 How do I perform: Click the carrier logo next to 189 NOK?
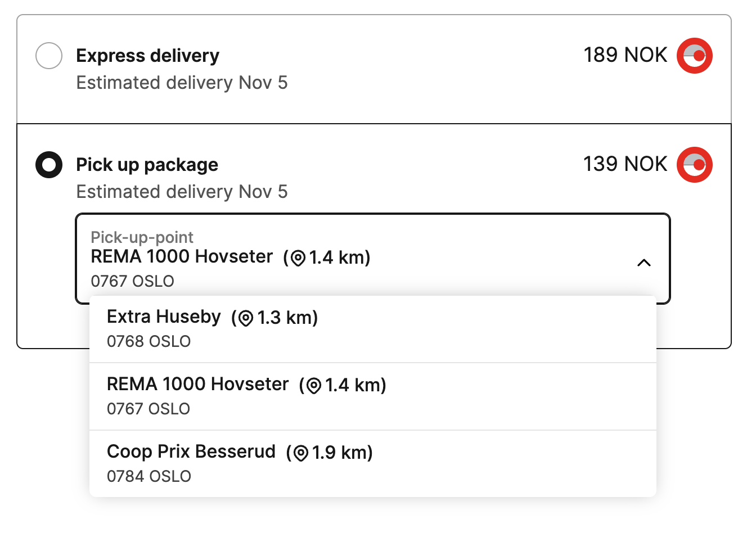(x=694, y=56)
